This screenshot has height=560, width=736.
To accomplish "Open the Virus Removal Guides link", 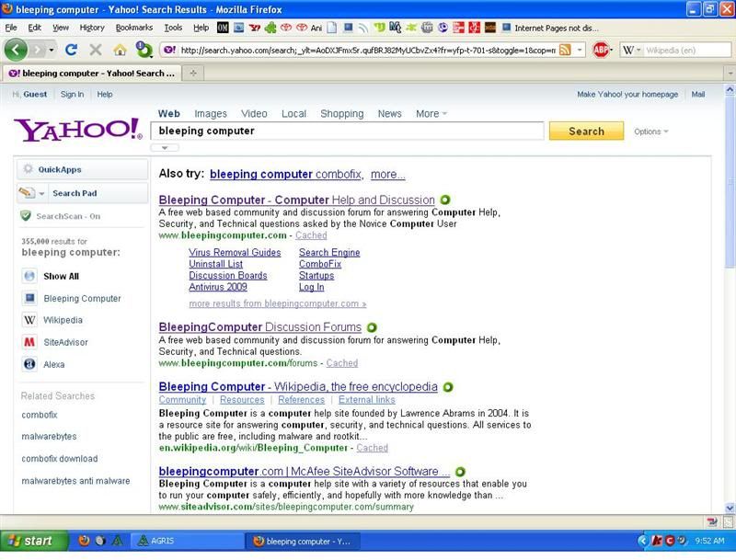I will coord(235,252).
